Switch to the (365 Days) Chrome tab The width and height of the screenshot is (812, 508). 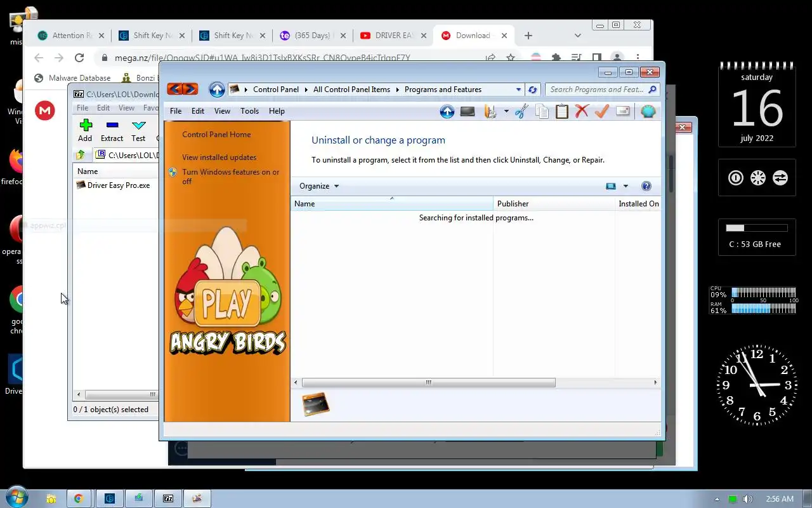point(312,36)
